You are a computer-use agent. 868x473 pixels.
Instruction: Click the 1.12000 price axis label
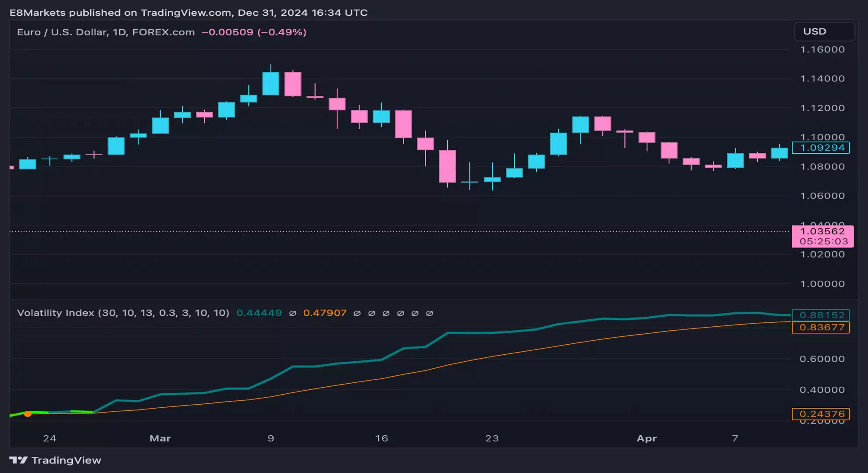[822, 108]
